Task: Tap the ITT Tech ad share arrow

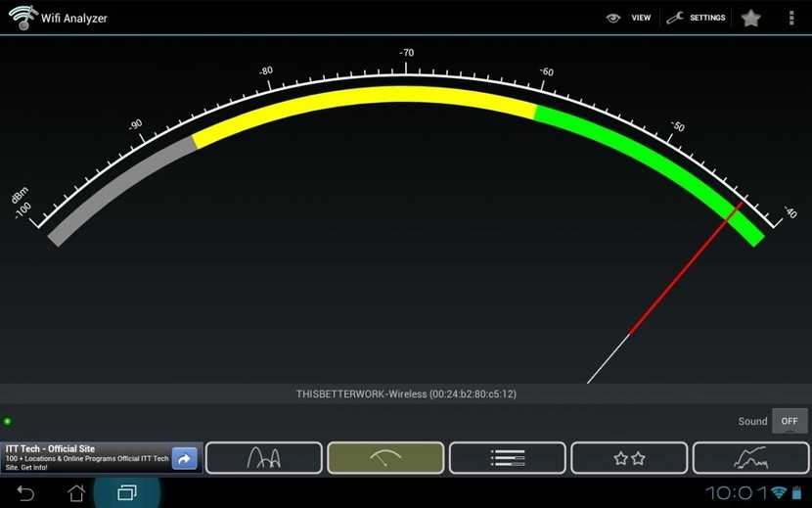Action: point(184,458)
